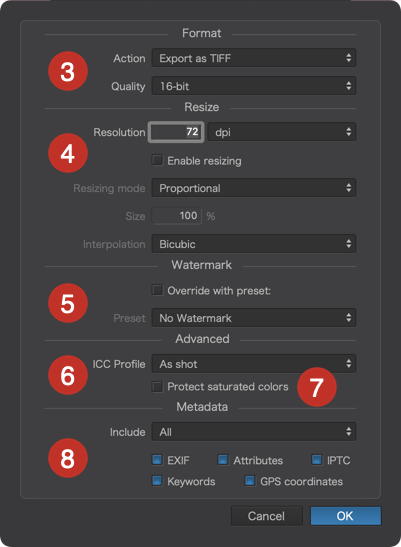
Task: Open the ICC Profile As shot dropdown
Action: point(254,364)
